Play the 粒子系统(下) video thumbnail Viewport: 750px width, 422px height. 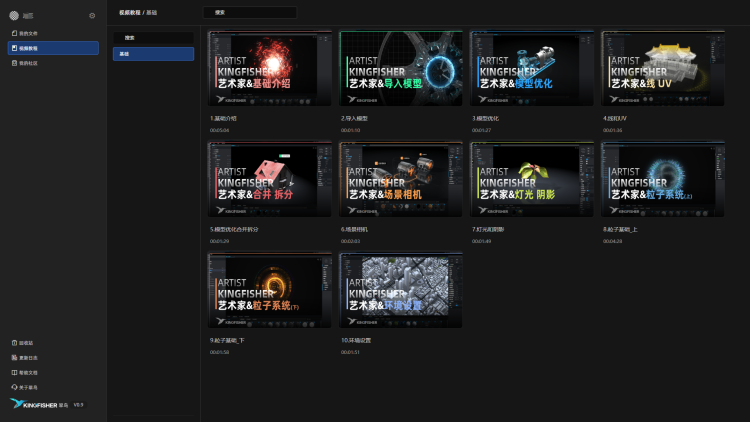coord(270,290)
